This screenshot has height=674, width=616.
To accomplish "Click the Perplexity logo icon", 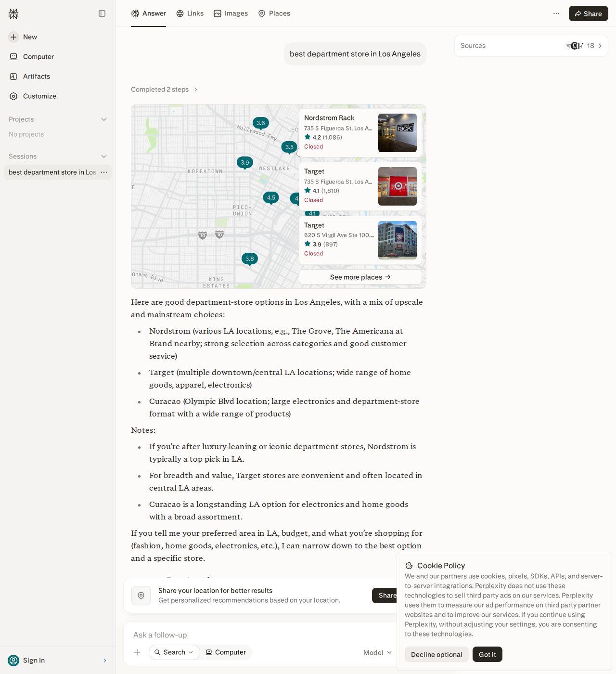I will [13, 13].
